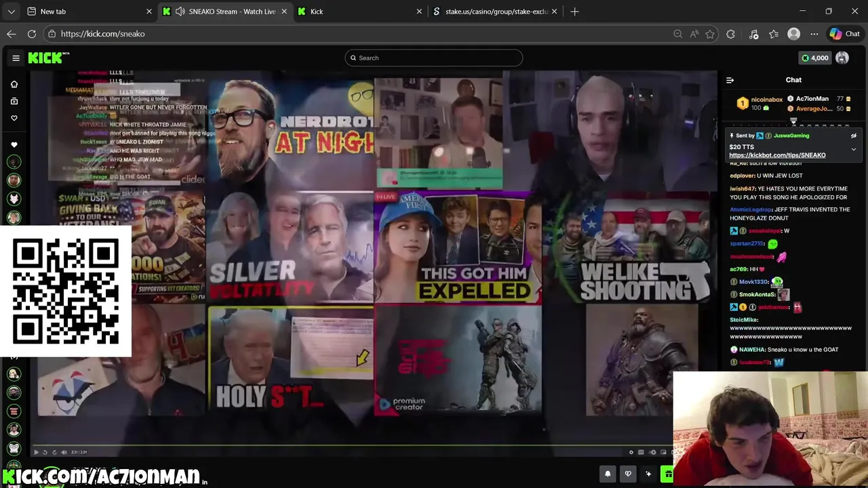The width and height of the screenshot is (868, 488).
Task: Open video settings gear icon
Action: pyautogui.click(x=631, y=452)
